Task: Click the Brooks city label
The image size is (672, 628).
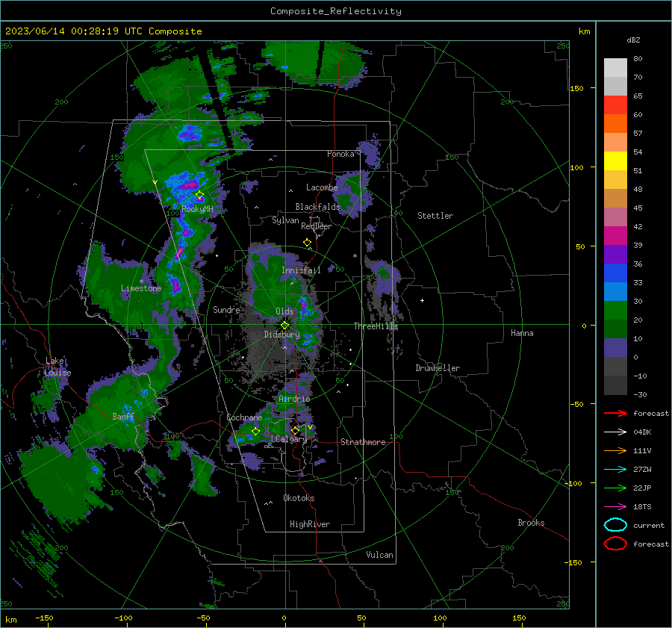Action: click(x=531, y=523)
